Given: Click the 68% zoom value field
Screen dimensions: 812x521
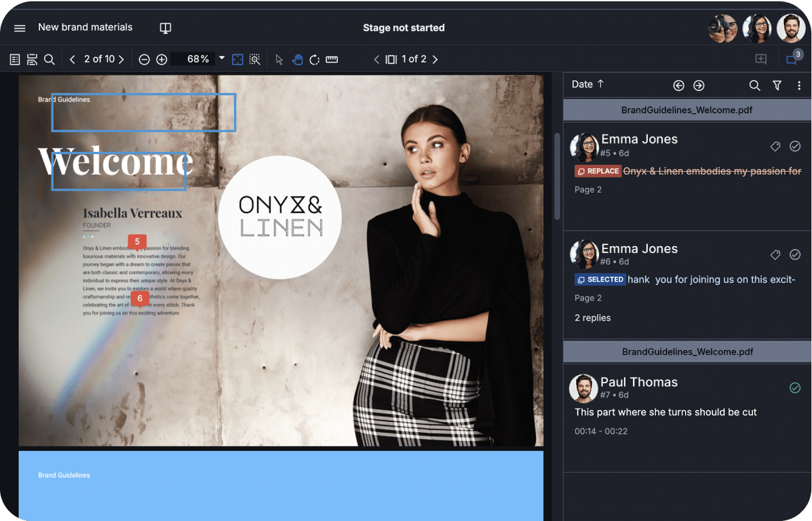Looking at the screenshot, I should click(x=193, y=59).
